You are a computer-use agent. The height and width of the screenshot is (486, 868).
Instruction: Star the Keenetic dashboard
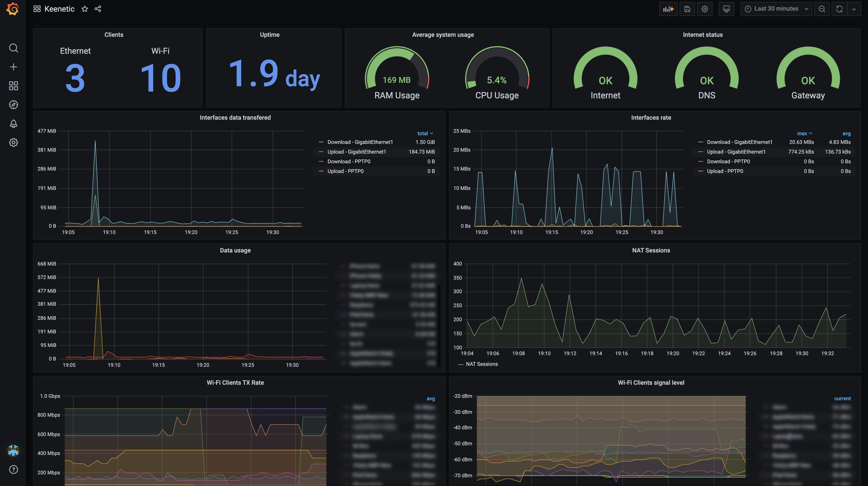85,9
